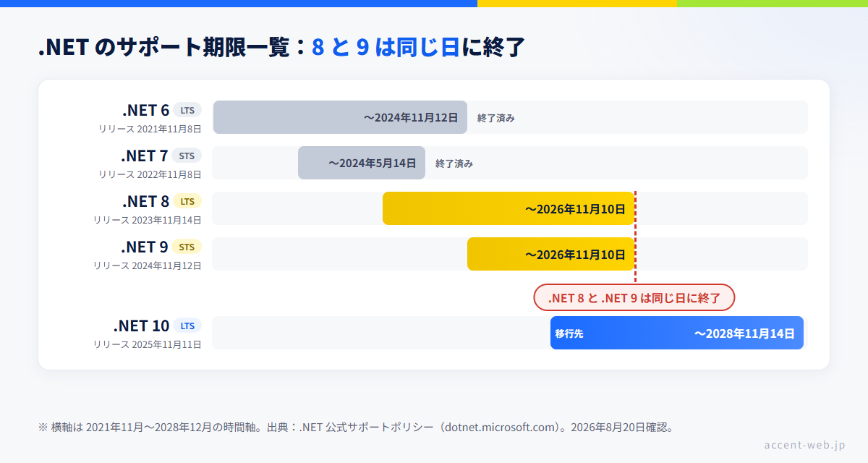This screenshot has height=463, width=868.
Task: Click the yellow .NET 9 support bar
Action: pos(551,254)
